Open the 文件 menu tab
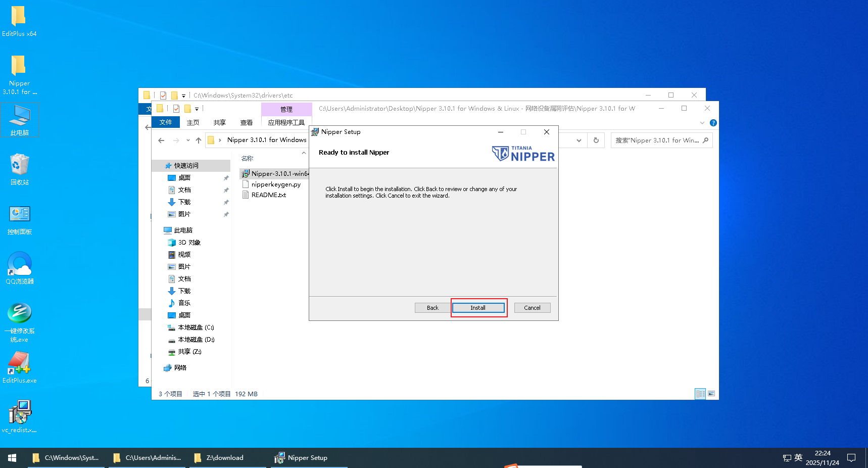This screenshot has width=868, height=468. 166,122
